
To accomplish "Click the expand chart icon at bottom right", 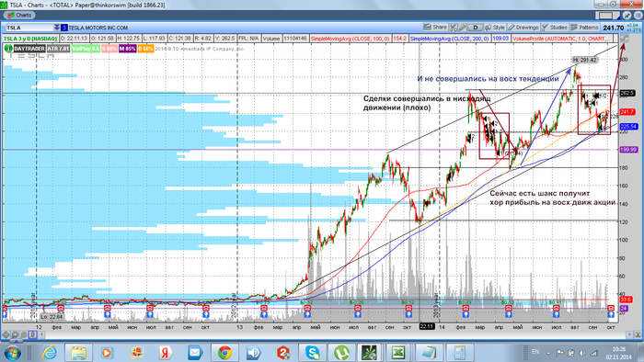I will coord(638,335).
